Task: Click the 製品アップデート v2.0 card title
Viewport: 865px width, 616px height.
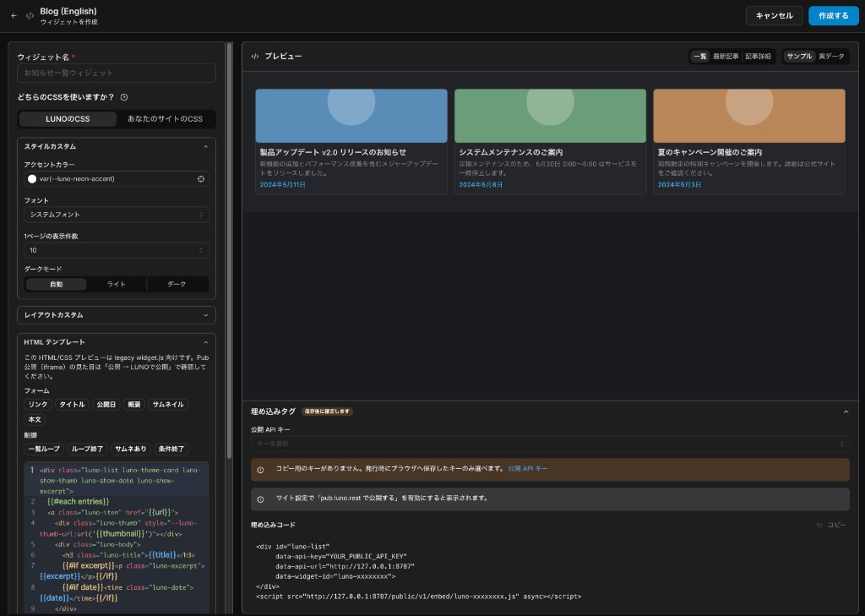Action: point(333,152)
